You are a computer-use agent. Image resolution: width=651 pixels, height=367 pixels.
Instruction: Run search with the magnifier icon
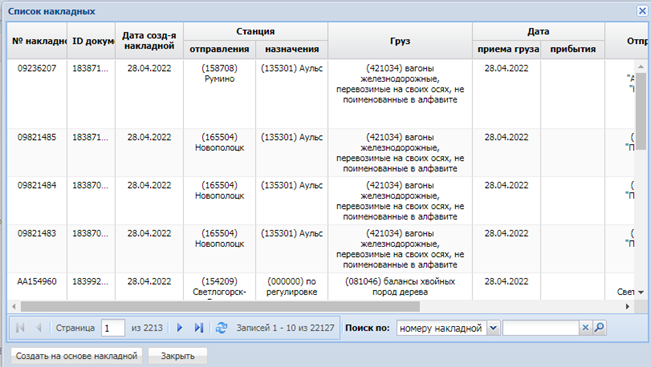599,328
